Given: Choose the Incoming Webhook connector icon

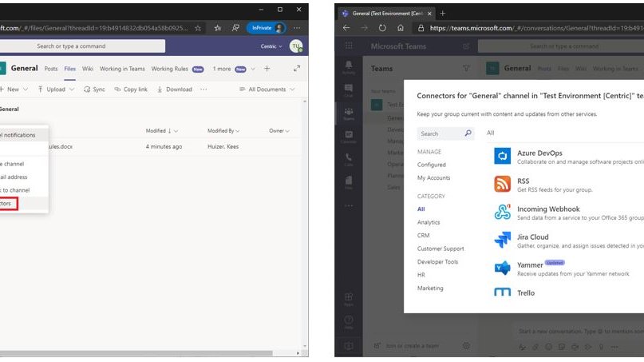Looking at the screenshot, I should point(502,212).
